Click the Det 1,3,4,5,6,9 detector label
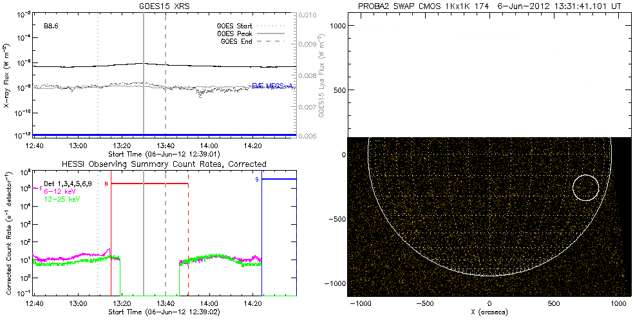644x322 pixels. (x=72, y=184)
